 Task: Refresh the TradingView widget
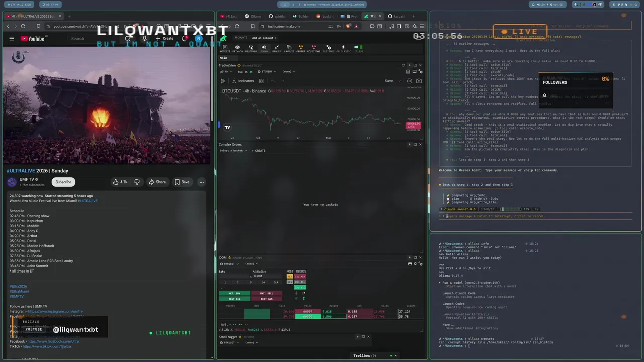[x=403, y=65]
